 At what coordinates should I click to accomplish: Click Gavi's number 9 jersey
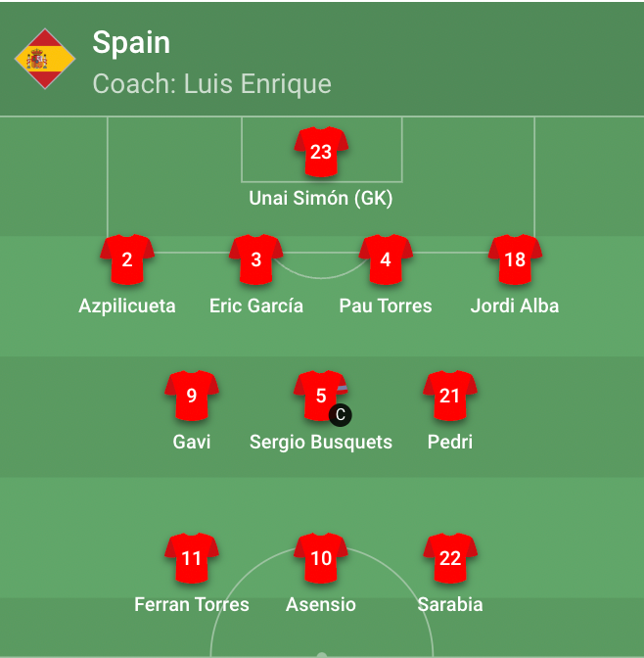[192, 396]
